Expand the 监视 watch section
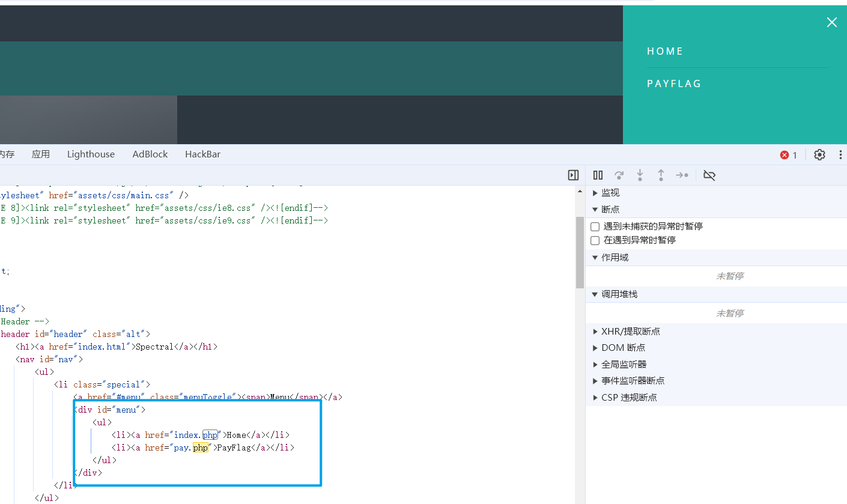 [610, 193]
